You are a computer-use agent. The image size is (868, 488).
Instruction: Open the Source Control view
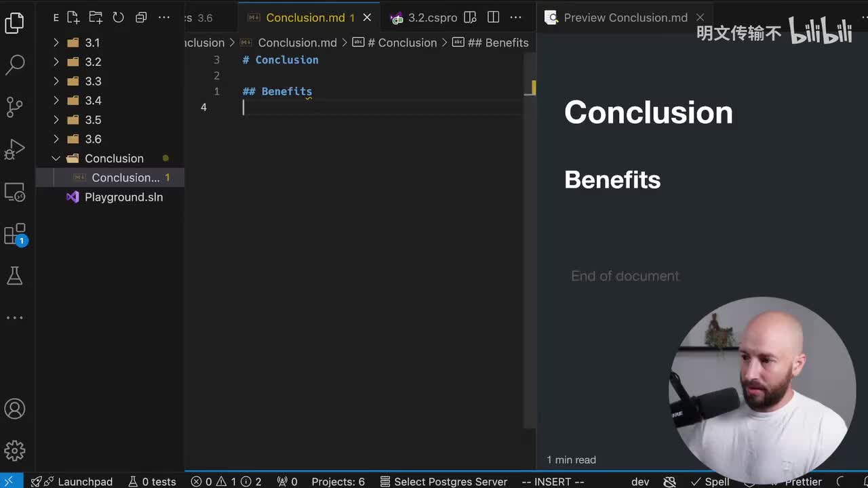pos(14,107)
